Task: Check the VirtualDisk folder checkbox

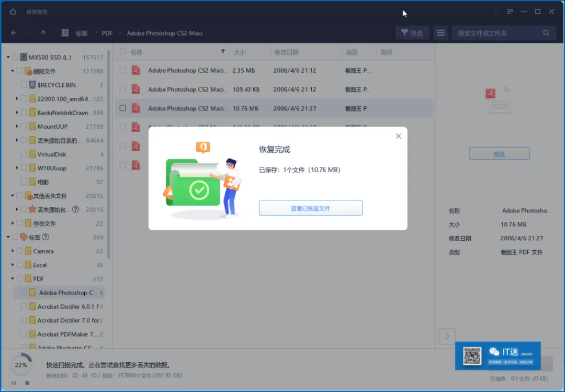Action: (24, 154)
